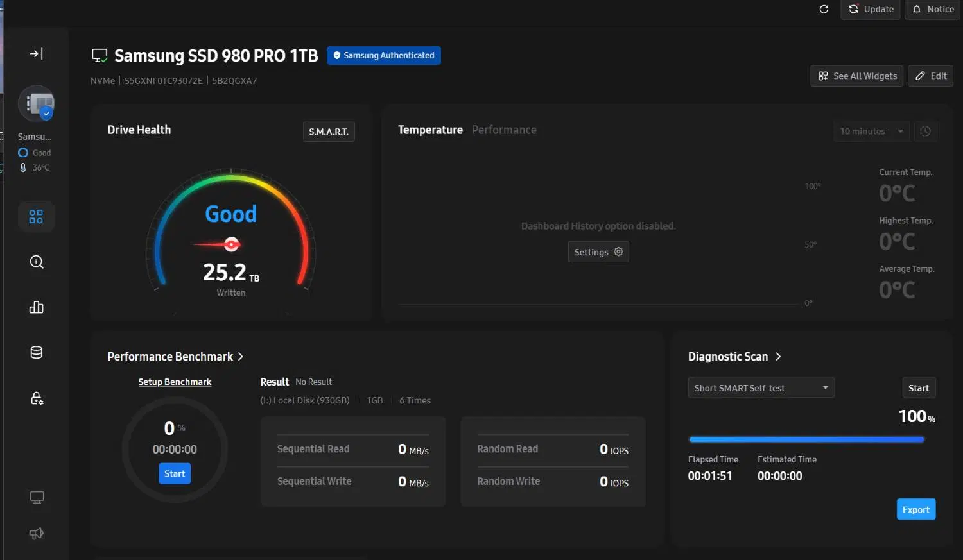Click the firmware version 5B2QGXA7
Screen dimensions: 963x560
pyautogui.click(x=234, y=81)
